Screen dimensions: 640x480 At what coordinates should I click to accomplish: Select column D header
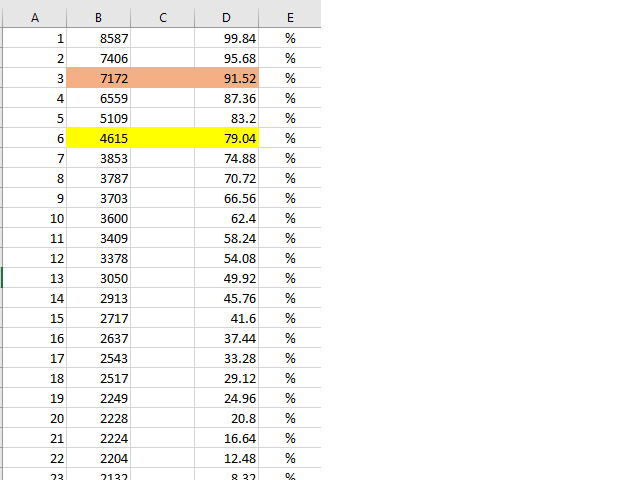tap(227, 18)
